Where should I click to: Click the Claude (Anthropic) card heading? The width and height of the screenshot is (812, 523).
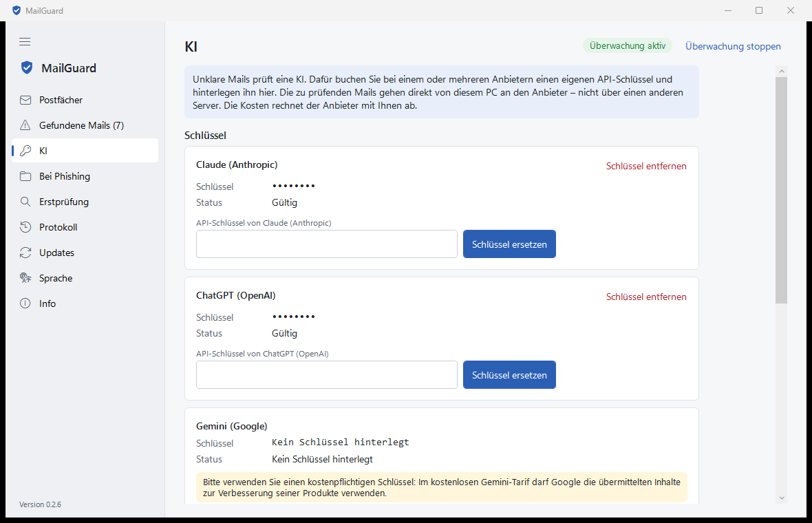coord(237,164)
